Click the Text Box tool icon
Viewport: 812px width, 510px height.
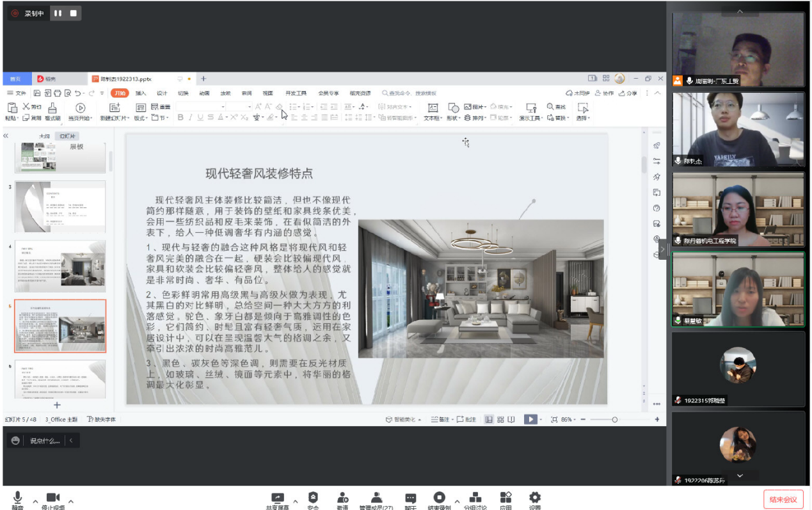coord(433,108)
